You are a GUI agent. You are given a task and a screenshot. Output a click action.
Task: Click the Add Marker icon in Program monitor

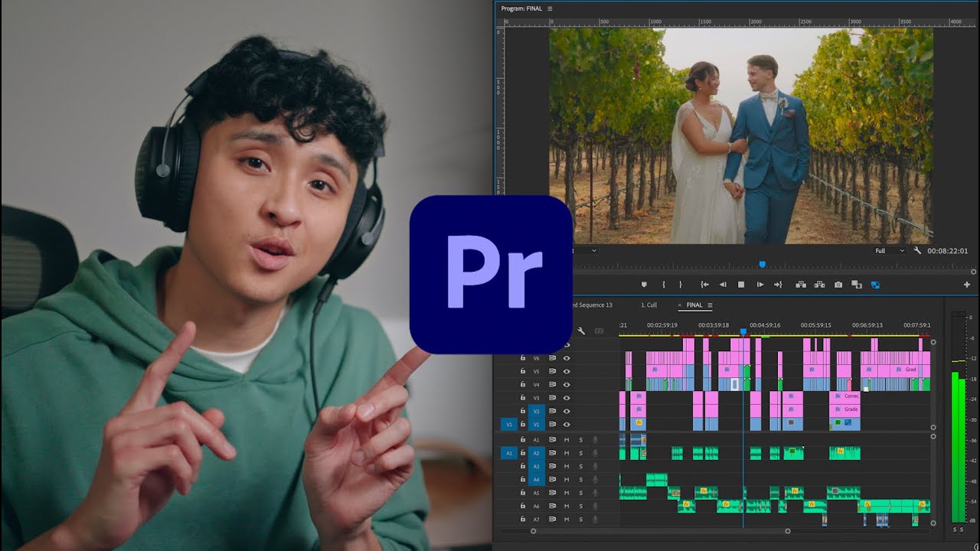[x=644, y=285]
